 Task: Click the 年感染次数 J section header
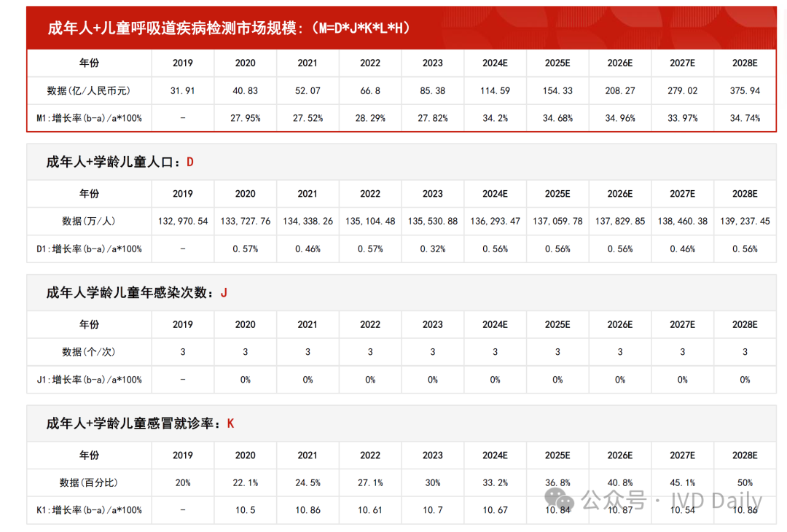(x=137, y=293)
